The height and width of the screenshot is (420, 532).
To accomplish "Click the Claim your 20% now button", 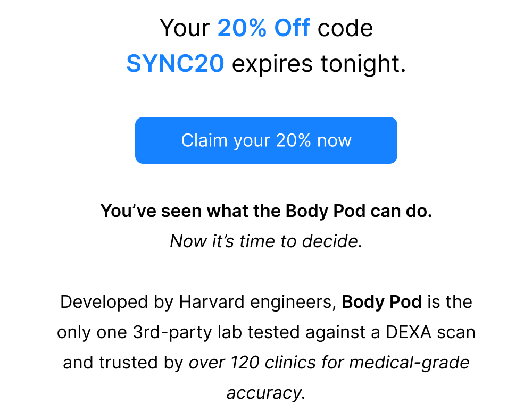I will (266, 140).
